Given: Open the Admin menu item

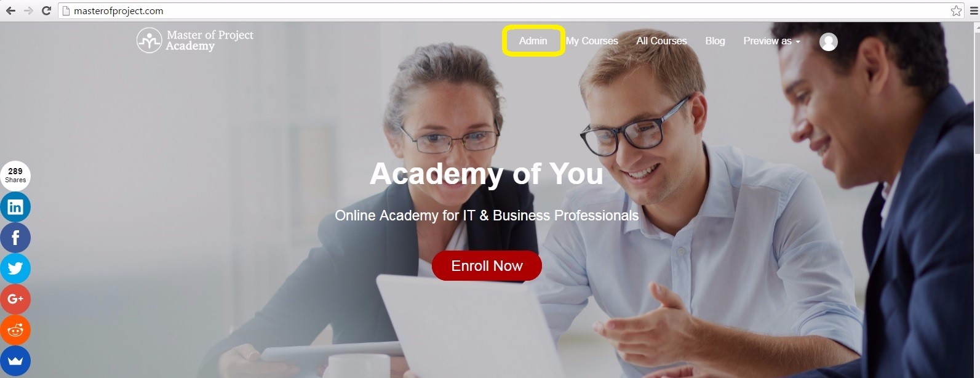Looking at the screenshot, I should coord(533,41).
